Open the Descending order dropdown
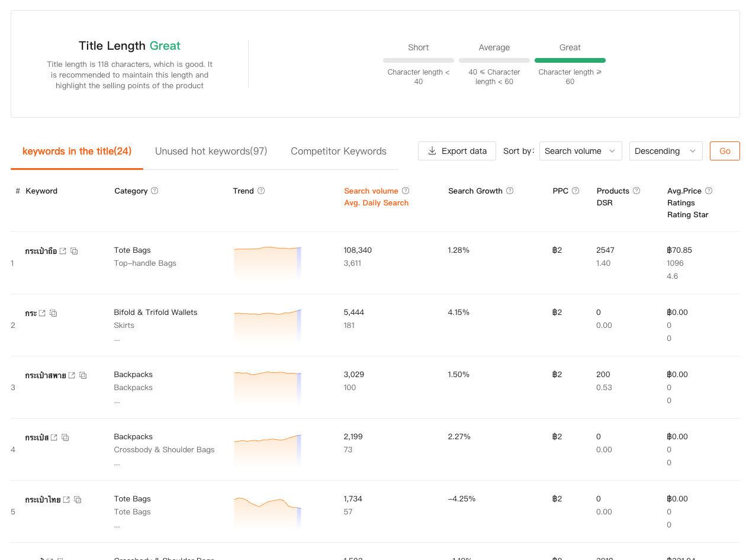This screenshot has height=560, width=746. coord(665,151)
